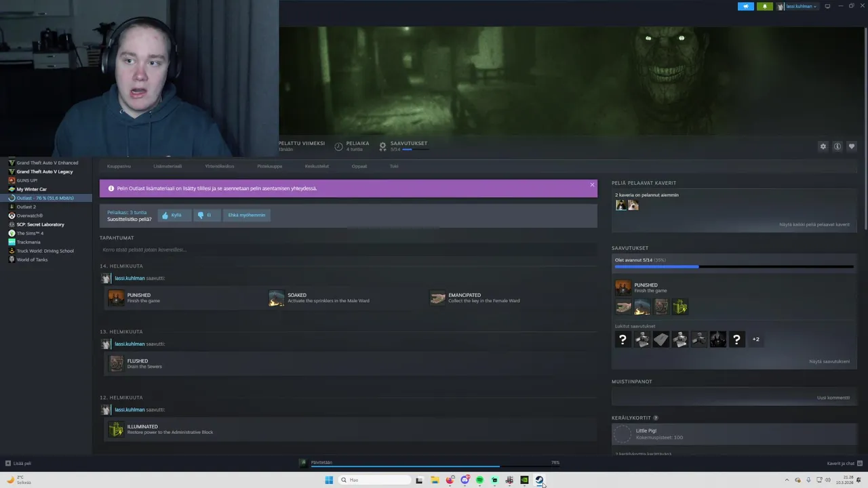Open hand achievement icon in unlocked row
The width and height of the screenshot is (868, 488).
[623, 307]
